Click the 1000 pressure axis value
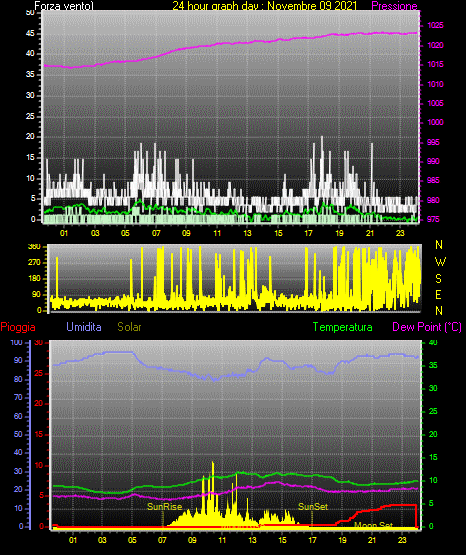 tap(435, 122)
